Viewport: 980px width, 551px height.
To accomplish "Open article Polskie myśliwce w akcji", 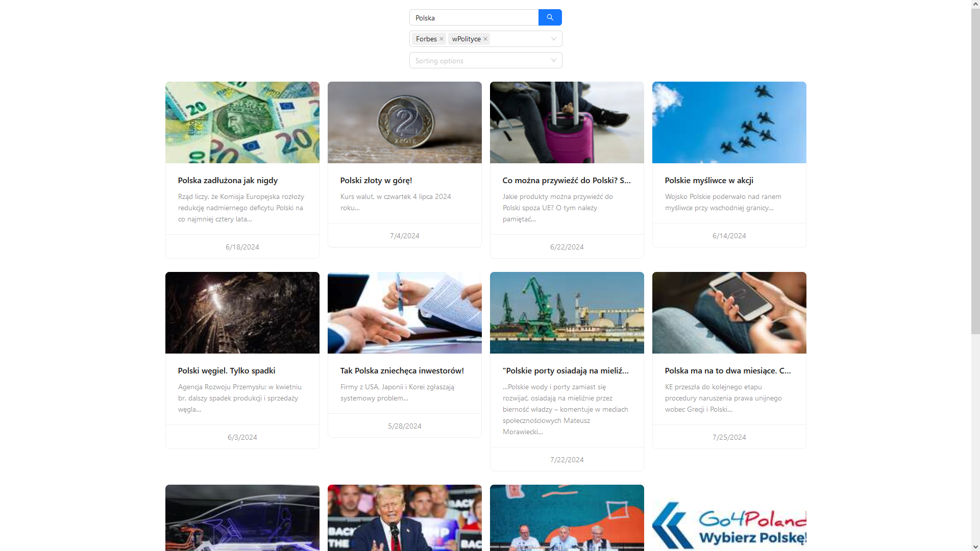I will tap(708, 180).
